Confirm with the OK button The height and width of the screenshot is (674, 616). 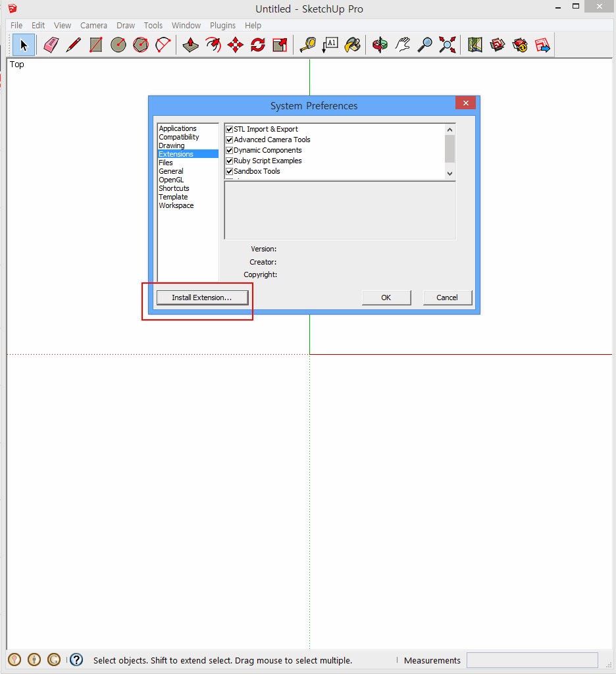[x=386, y=298]
